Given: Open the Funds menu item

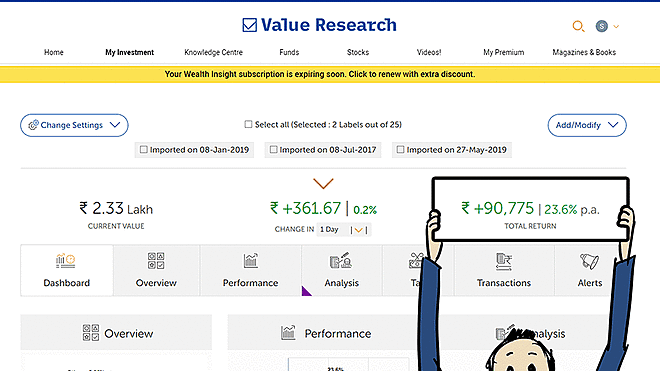Looking at the screenshot, I should 289,52.
